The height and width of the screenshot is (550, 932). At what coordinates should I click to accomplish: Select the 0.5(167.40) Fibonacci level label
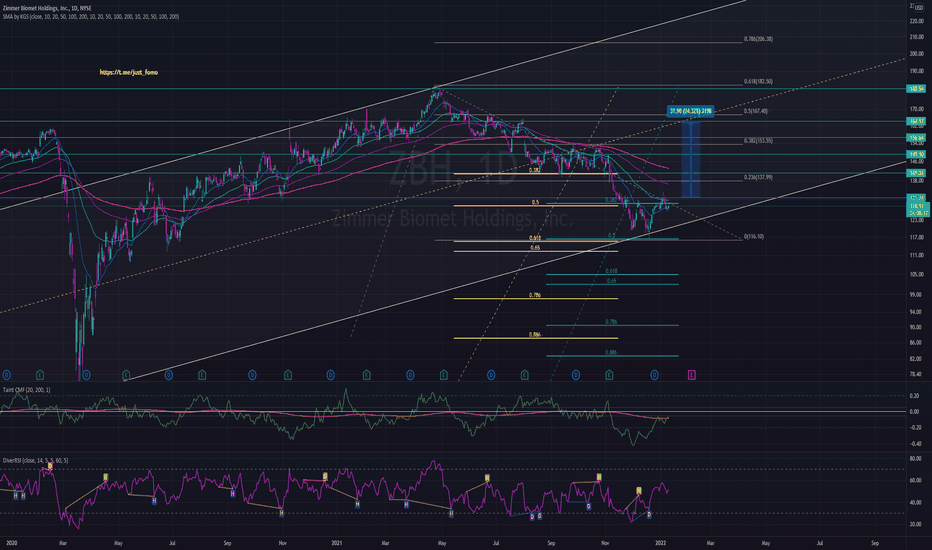755,111
